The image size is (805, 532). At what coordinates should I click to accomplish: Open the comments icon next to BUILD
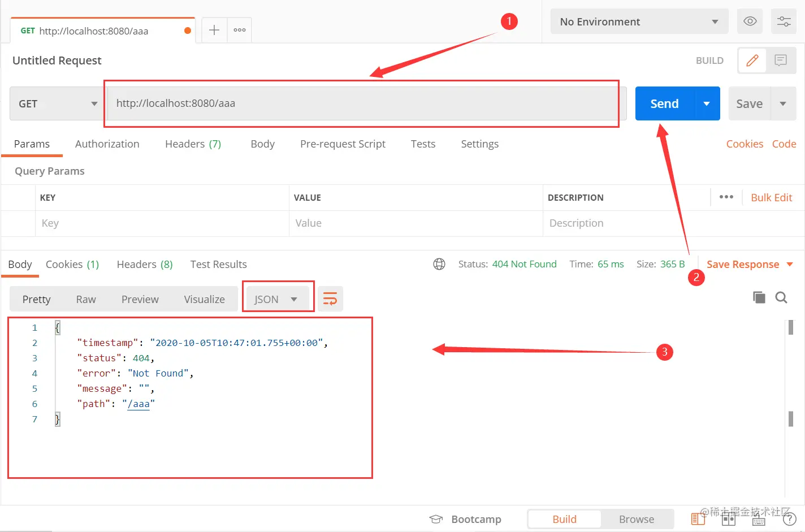[x=781, y=60]
